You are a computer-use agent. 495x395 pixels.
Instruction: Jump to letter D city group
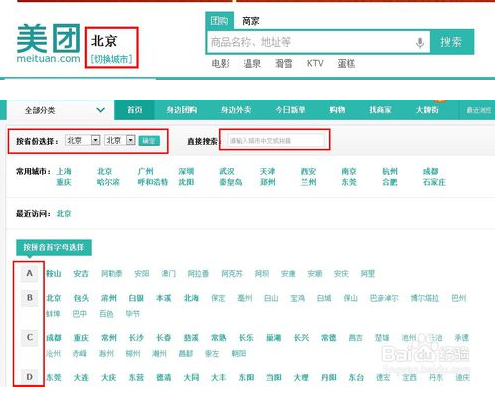tap(29, 377)
